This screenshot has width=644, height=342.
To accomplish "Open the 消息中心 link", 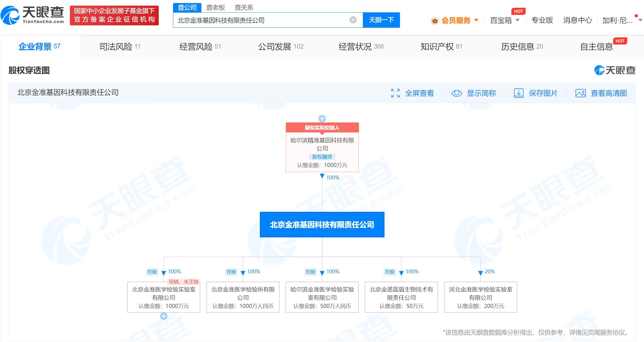I will point(577,20).
